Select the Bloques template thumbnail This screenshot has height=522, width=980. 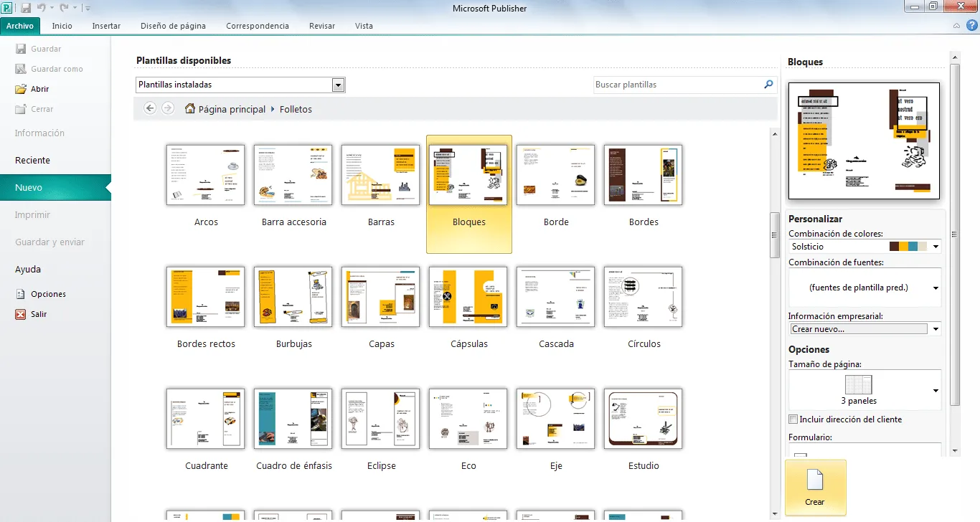(468, 175)
